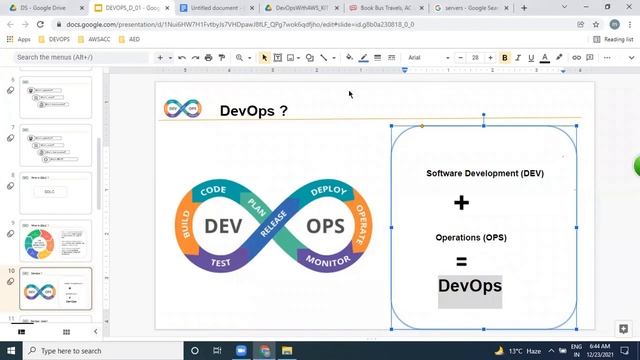Bookmark this page with the star
Image resolution: width=640 pixels, height=360 pixels.
point(596,24)
